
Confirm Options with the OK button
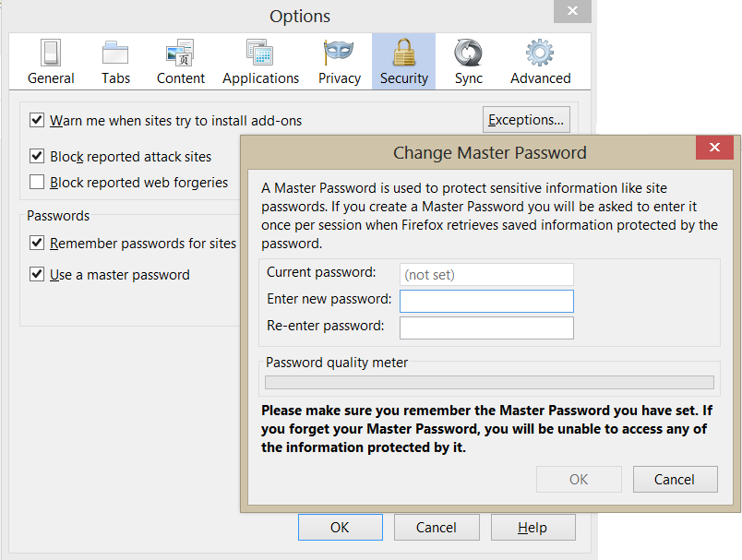[x=340, y=527]
